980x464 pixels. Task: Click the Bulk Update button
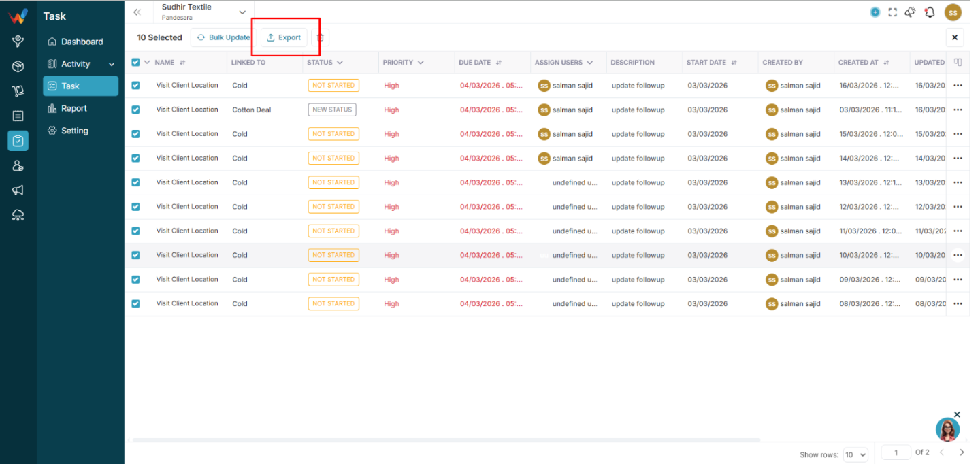223,37
